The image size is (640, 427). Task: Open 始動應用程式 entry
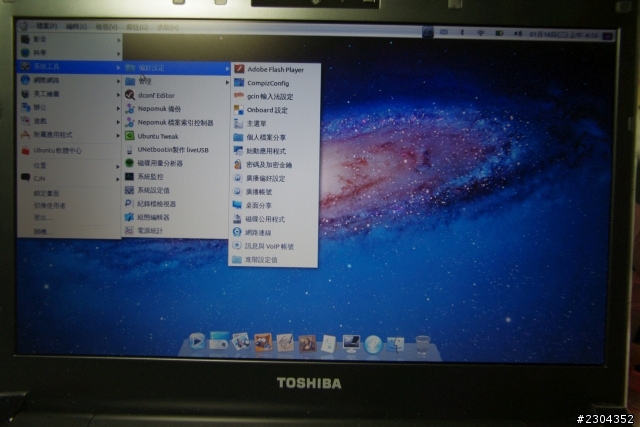275,151
